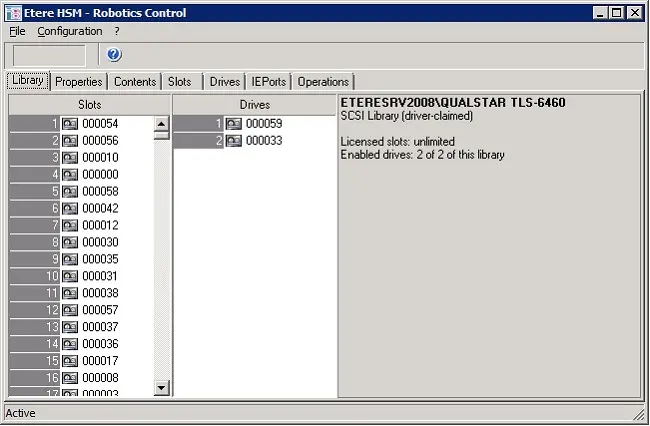
Task: Switch to the Properties tab
Action: pos(78,82)
